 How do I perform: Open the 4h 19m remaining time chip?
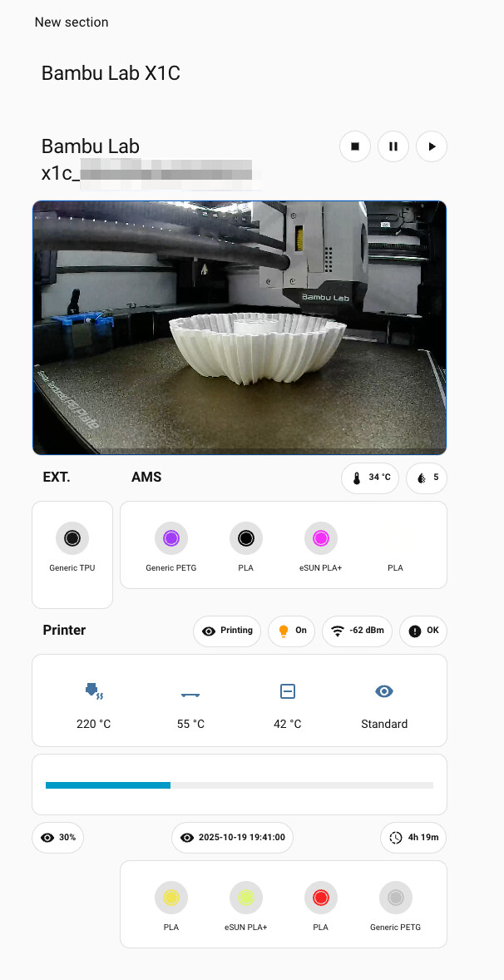413,838
